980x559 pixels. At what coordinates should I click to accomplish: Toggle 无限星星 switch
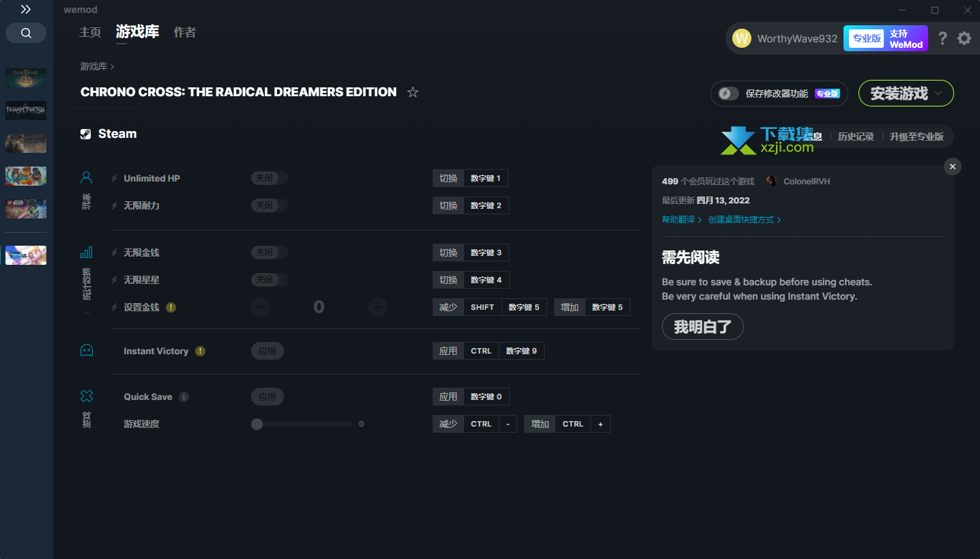click(270, 280)
